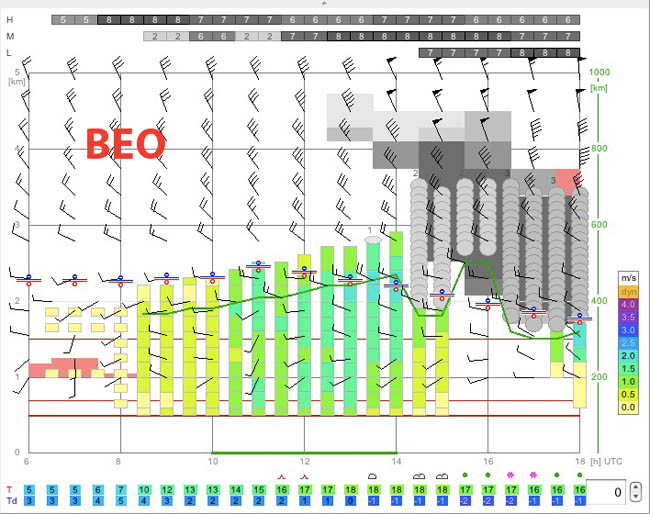The image size is (650, 514).
Task: Click the red BEO station label
Action: click(126, 143)
